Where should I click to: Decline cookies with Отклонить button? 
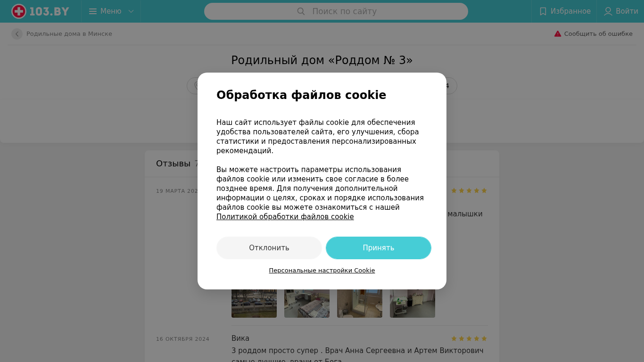click(269, 248)
